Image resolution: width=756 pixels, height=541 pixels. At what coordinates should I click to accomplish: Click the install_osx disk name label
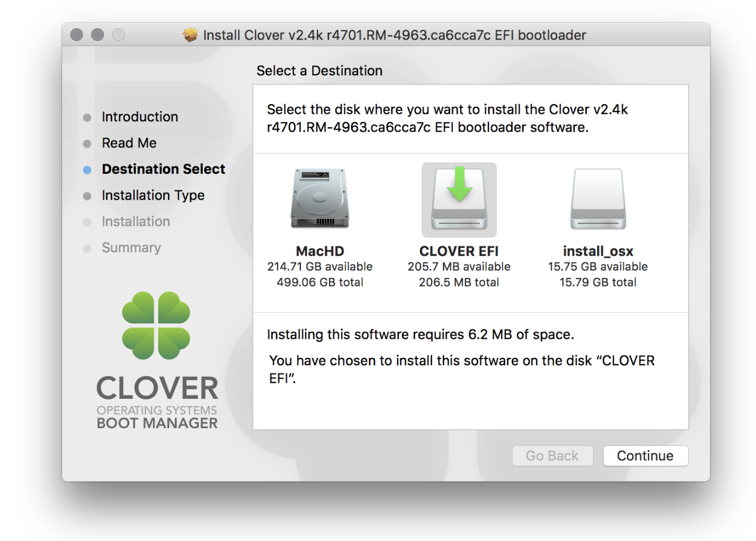[x=598, y=252]
